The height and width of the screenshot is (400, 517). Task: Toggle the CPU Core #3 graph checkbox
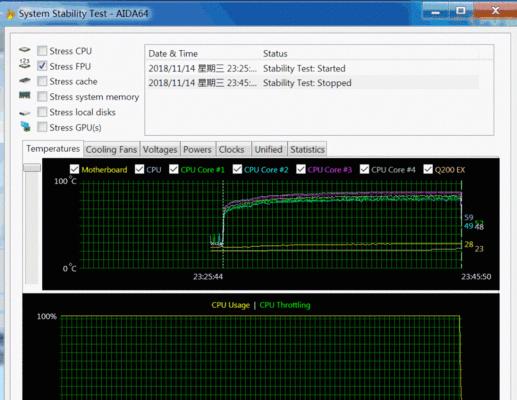coord(301,169)
